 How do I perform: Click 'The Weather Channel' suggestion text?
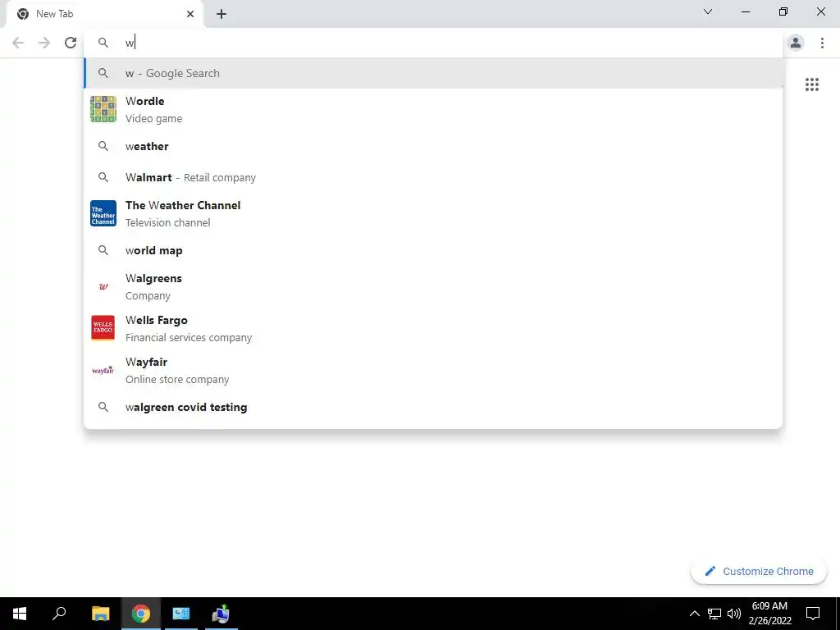pyautogui.click(x=183, y=205)
